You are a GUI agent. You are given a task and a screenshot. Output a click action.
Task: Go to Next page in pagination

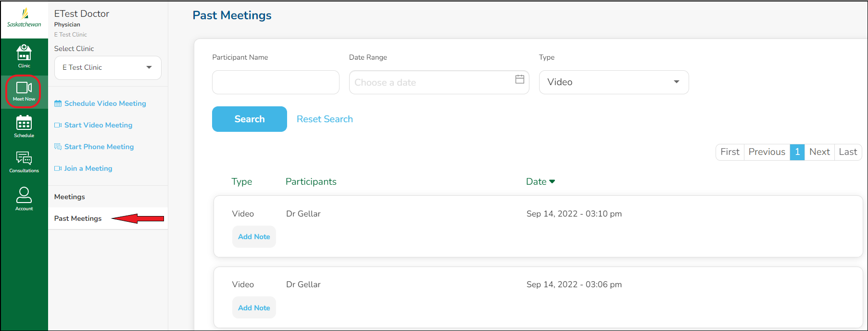819,152
